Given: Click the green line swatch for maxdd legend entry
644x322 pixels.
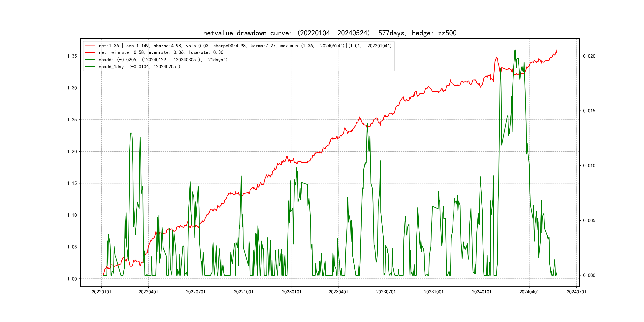Looking at the screenshot, I should 90,60.
